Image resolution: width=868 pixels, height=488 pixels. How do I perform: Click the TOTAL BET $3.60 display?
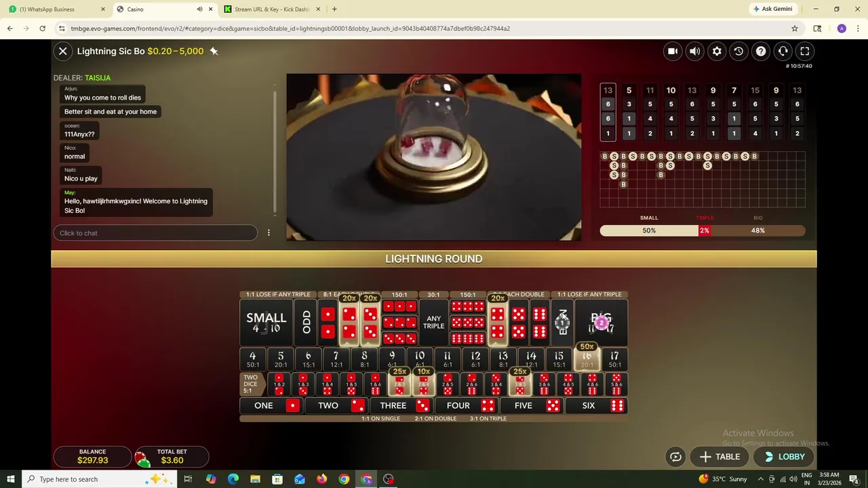click(172, 456)
